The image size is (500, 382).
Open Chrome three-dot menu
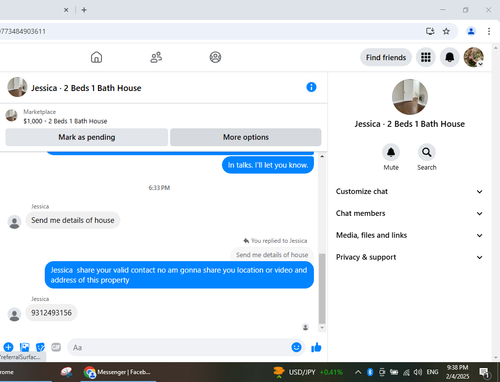coord(489,31)
